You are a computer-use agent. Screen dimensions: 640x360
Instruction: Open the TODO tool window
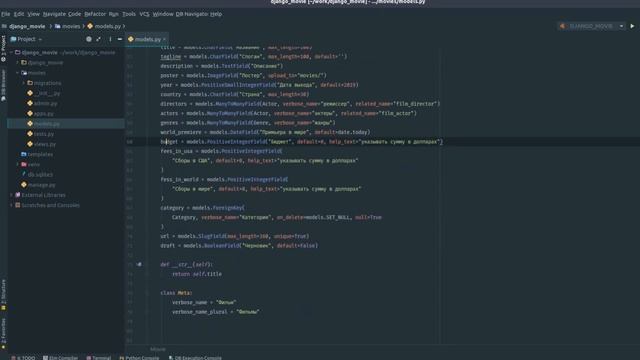tap(23, 358)
